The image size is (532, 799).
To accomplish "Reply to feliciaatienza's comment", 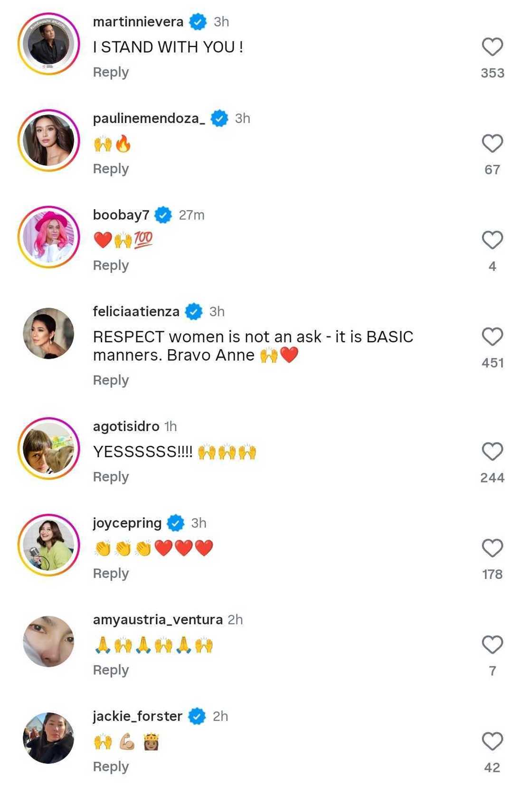I will [110, 380].
